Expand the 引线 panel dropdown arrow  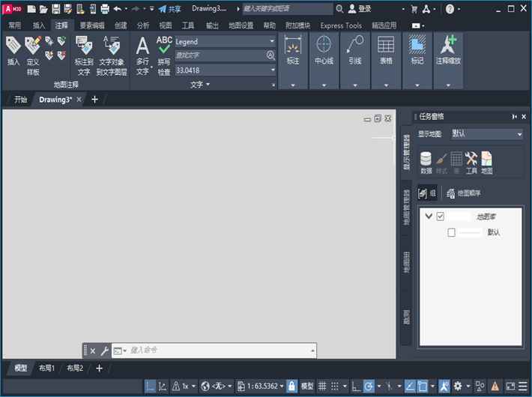pos(355,85)
